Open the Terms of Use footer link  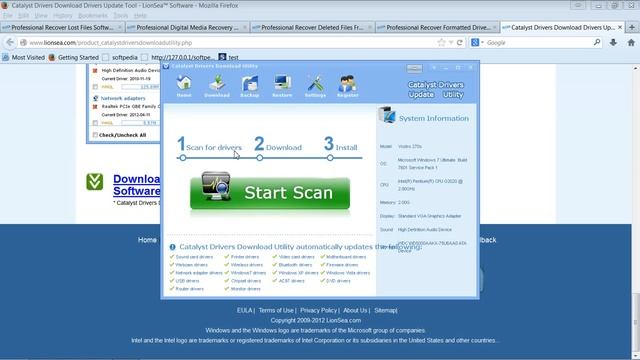276,311
